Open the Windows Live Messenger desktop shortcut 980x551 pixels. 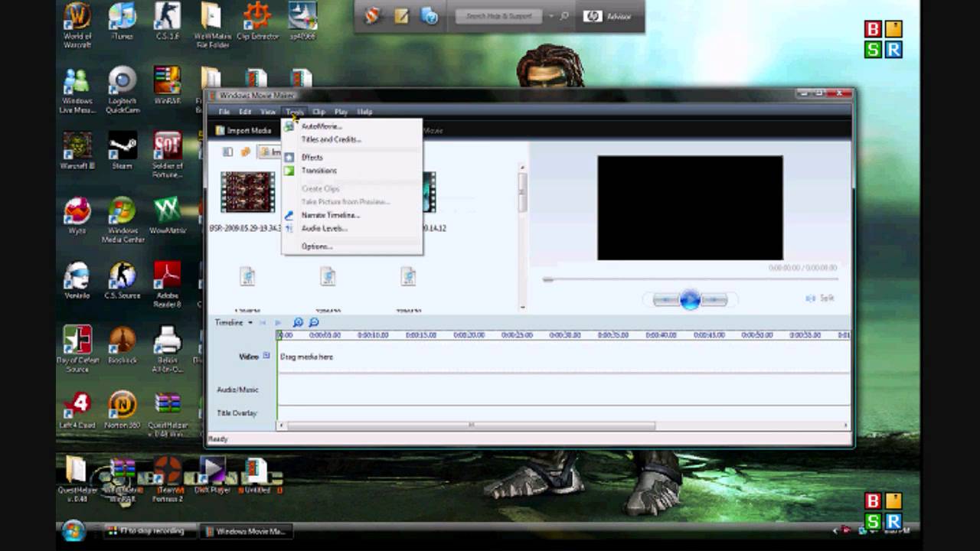77,90
